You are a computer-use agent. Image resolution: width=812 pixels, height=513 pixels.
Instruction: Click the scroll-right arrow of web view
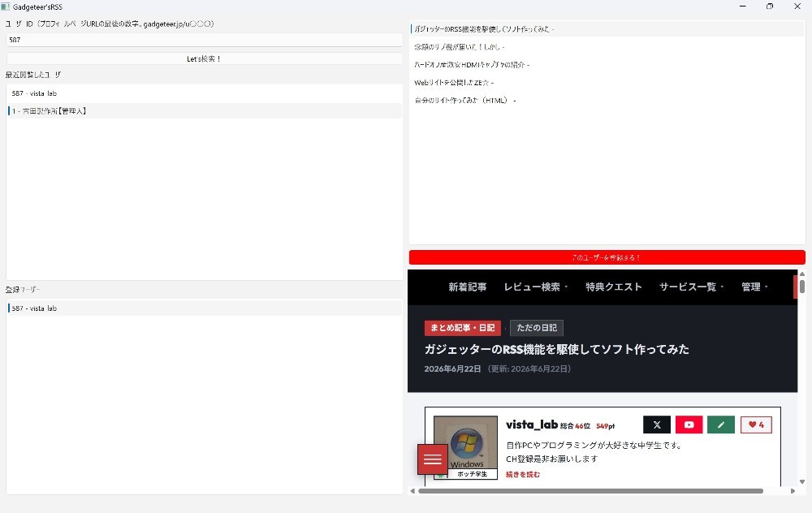pyautogui.click(x=793, y=491)
